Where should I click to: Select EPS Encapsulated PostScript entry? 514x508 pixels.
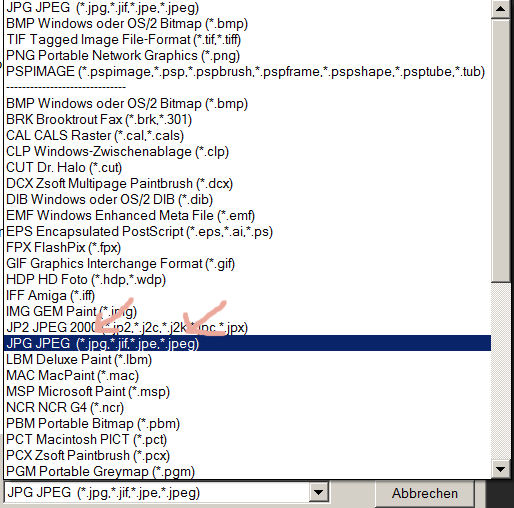pos(247,232)
